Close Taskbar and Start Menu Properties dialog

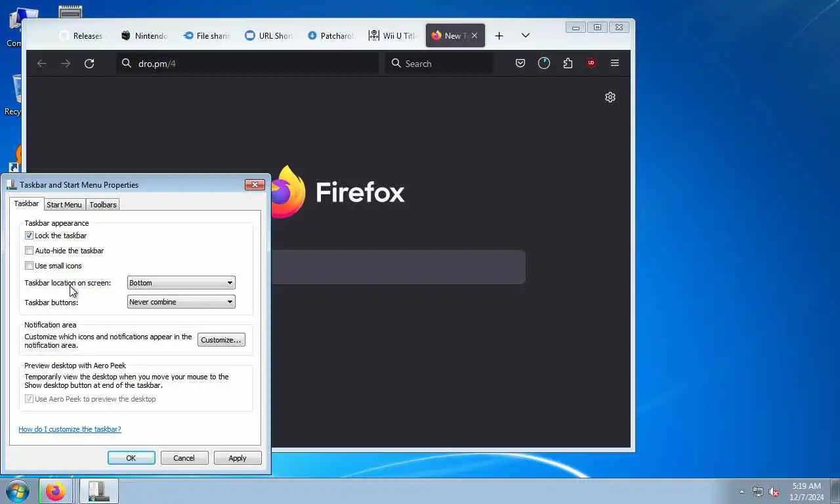click(255, 184)
